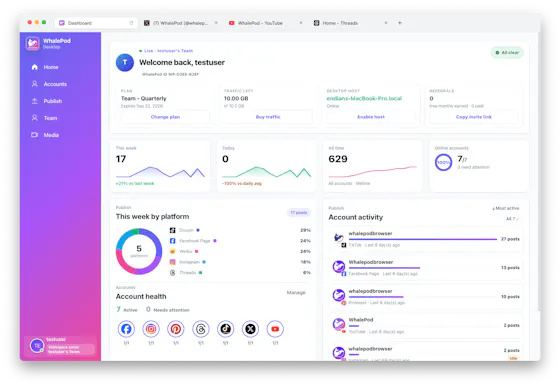This screenshot has height=387, width=560.
Task: Click the Instagram account health icon
Action: click(x=151, y=329)
